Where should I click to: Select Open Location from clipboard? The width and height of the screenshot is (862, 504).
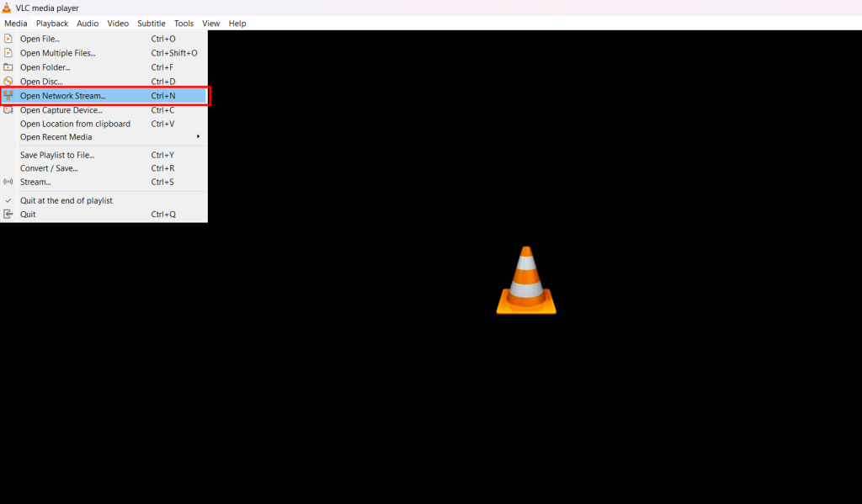pos(75,124)
